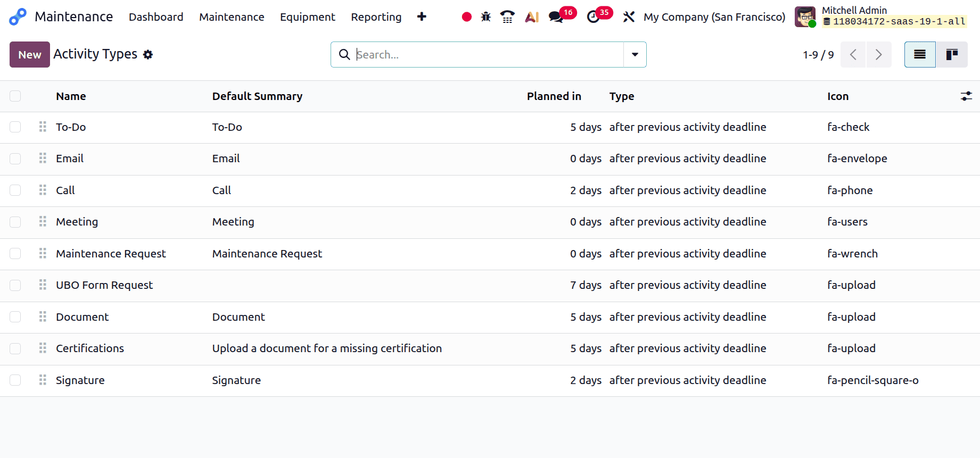Open the Certifications activity type
Screen dimensions: 980x458
(90, 348)
